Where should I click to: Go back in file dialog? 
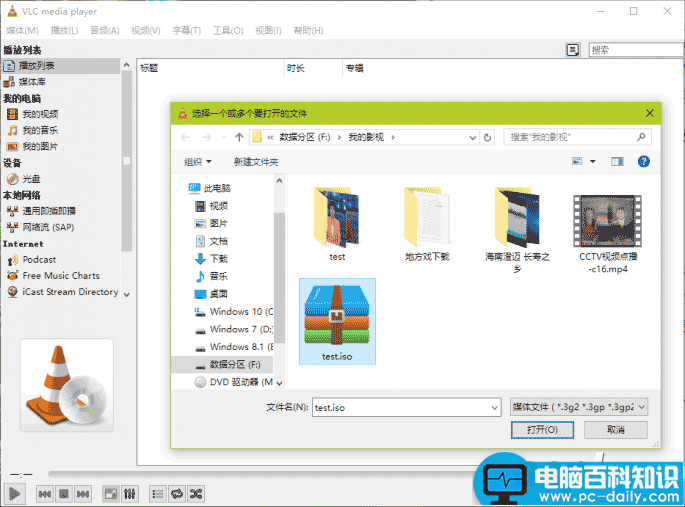click(x=185, y=137)
